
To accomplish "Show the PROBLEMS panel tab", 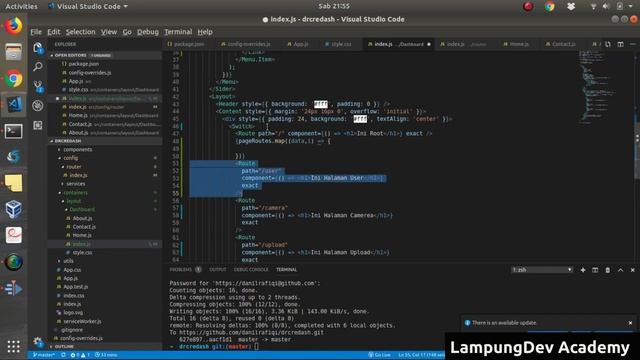I will pyautogui.click(x=185, y=270).
